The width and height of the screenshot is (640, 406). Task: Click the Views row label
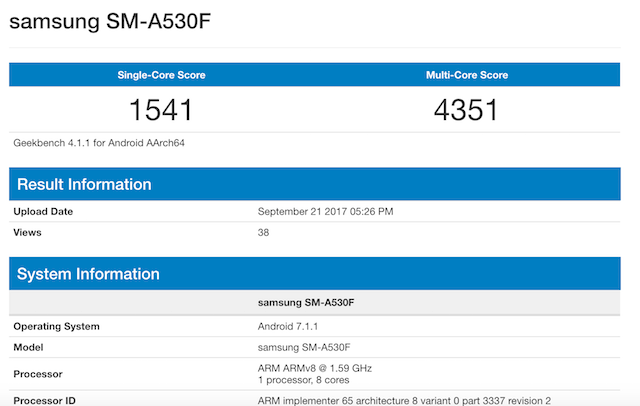click(x=29, y=232)
